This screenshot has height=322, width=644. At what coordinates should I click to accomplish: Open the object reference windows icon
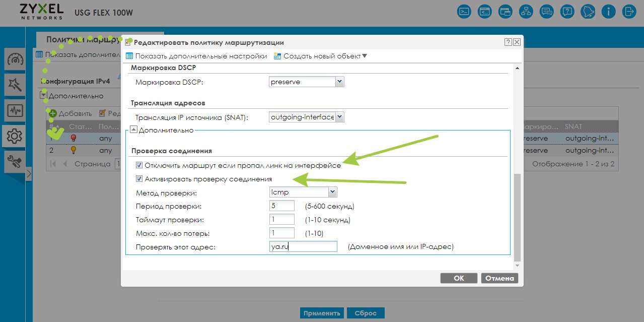[x=506, y=11]
